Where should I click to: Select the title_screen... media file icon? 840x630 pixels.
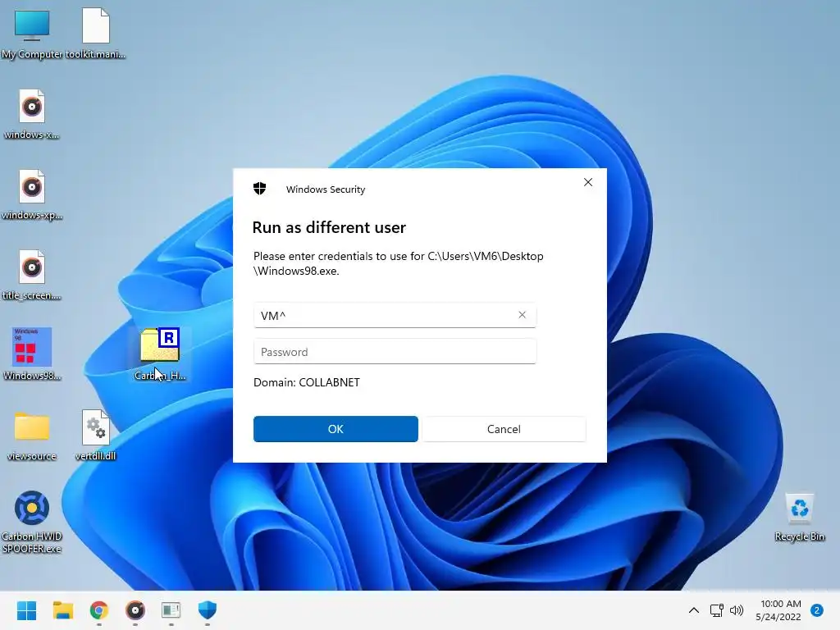[32, 275]
